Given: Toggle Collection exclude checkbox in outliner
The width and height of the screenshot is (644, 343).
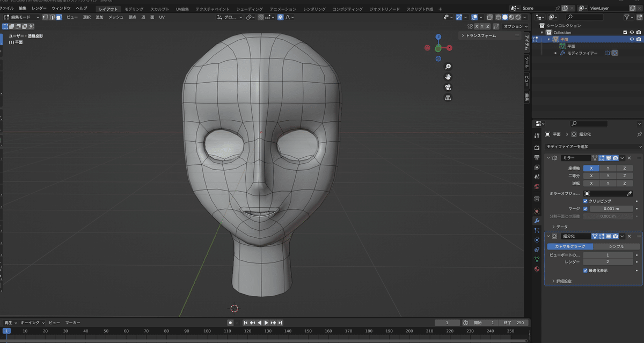Looking at the screenshot, I should click(625, 32).
